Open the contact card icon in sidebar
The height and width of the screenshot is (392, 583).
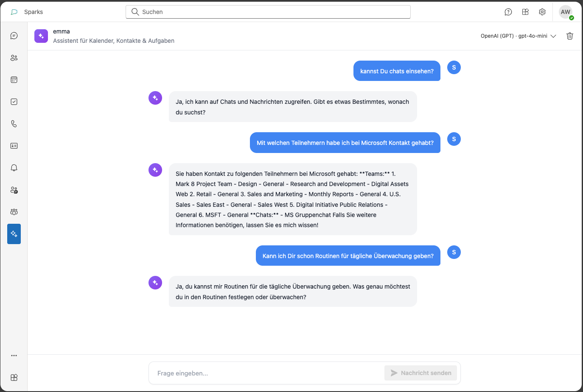pyautogui.click(x=14, y=145)
